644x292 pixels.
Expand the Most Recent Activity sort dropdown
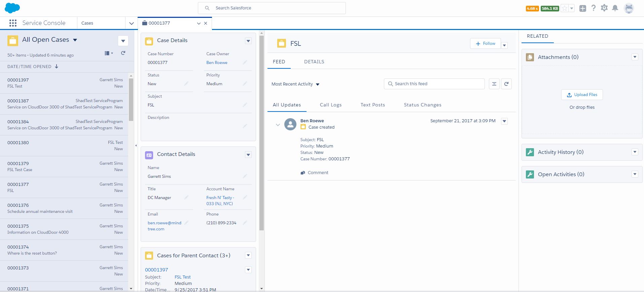coord(317,85)
